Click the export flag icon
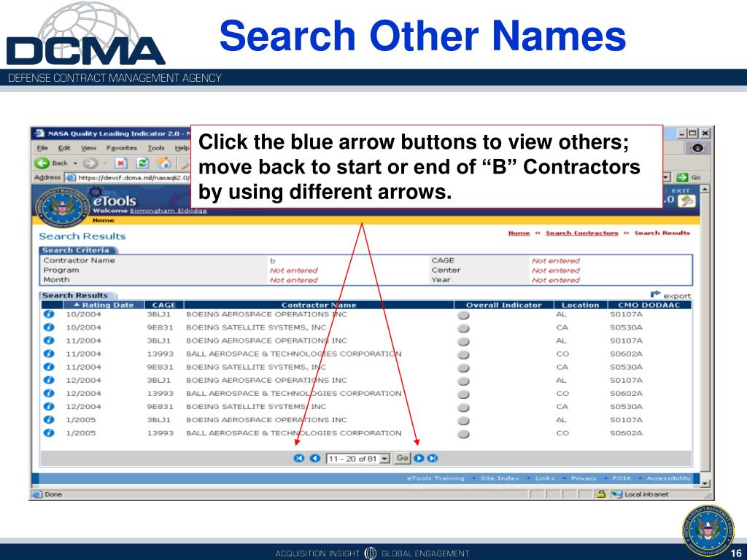 coord(656,295)
